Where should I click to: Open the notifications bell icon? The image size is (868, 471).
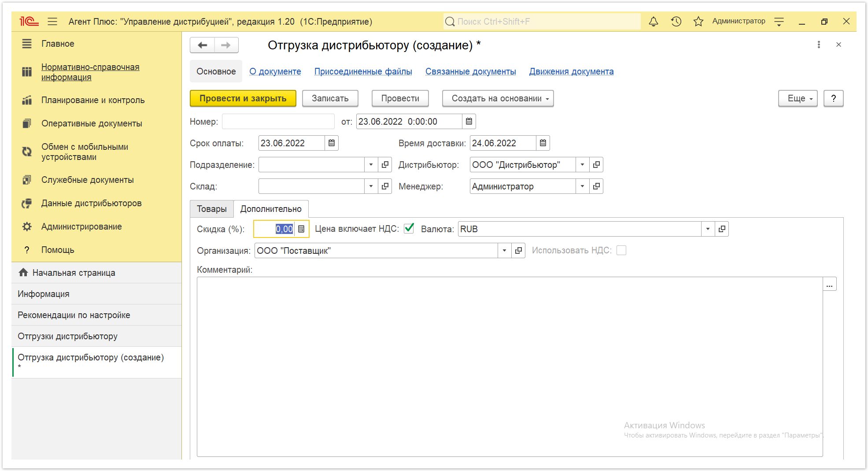tap(654, 21)
